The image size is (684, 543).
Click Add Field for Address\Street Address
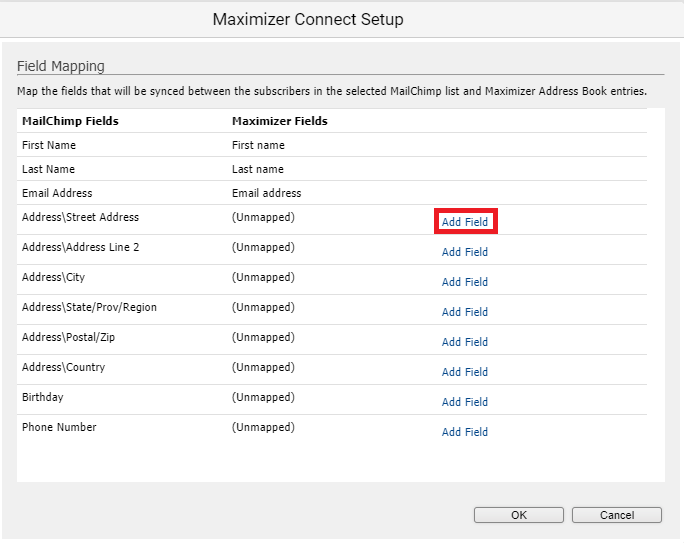(x=465, y=222)
